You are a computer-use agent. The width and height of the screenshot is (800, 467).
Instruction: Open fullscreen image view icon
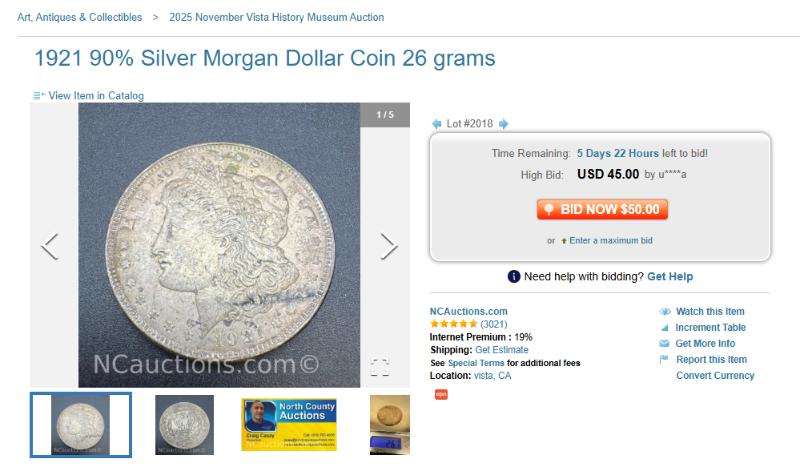coord(380,367)
